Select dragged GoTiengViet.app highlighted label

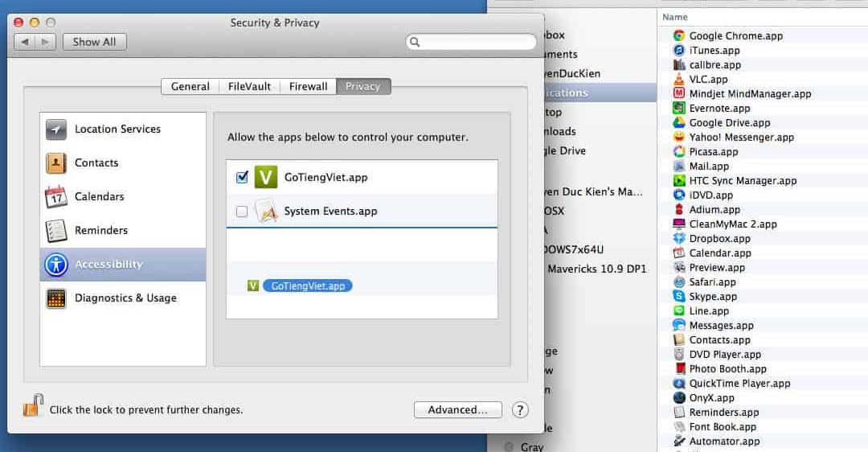[308, 286]
